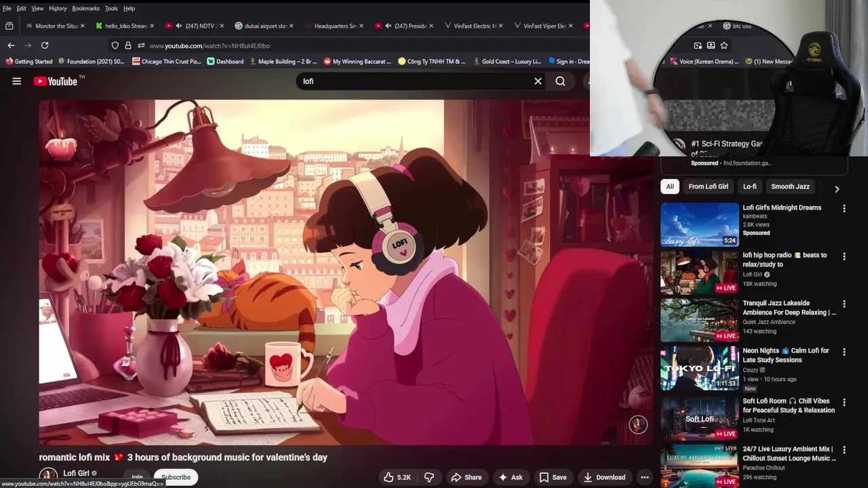Open the tracking protection shield
The width and height of the screenshot is (868, 488).
(115, 45)
